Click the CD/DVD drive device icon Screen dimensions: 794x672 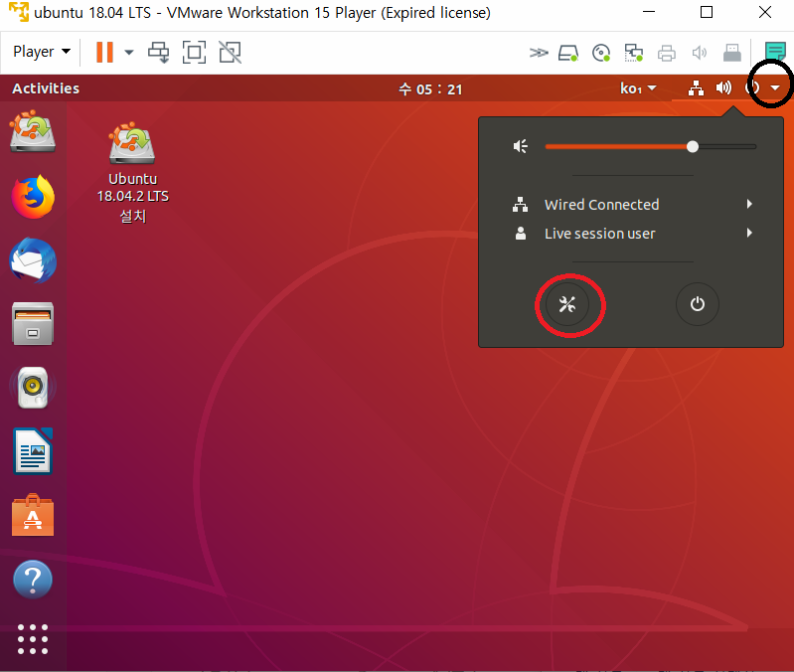(600, 53)
